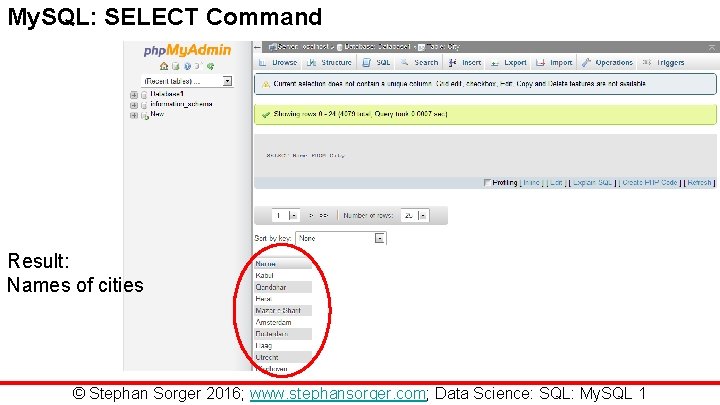The width and height of the screenshot is (720, 405).
Task: Click the page-settings icon at top right
Action: point(711,47)
